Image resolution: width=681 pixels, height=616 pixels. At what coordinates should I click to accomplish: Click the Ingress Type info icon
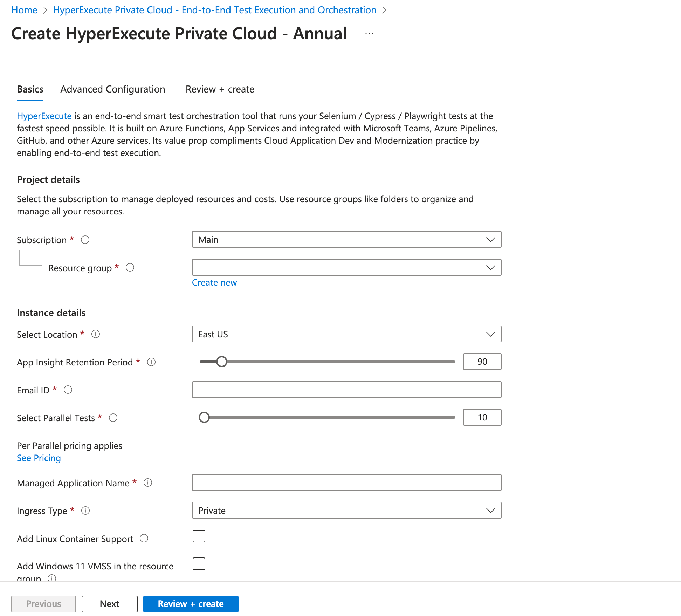(x=85, y=511)
